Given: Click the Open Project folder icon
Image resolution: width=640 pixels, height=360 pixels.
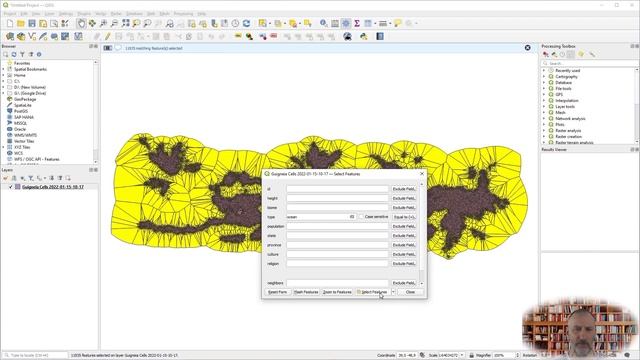Looking at the screenshot, I should point(21,24).
